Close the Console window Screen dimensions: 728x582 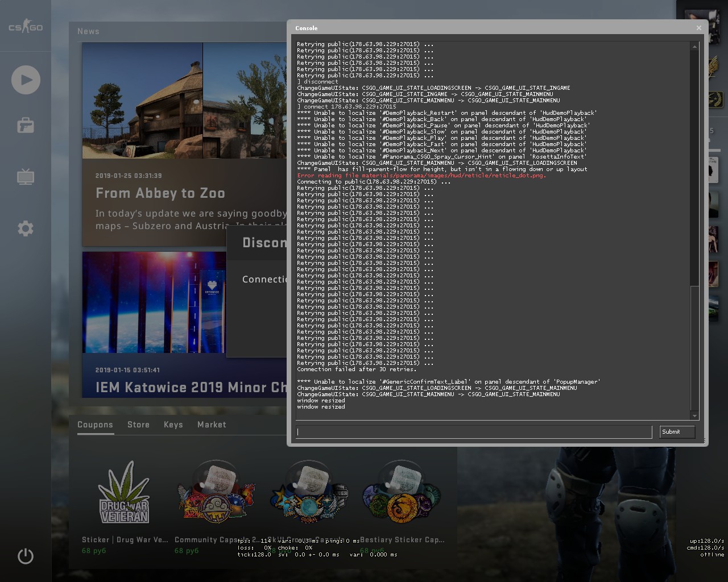(699, 28)
